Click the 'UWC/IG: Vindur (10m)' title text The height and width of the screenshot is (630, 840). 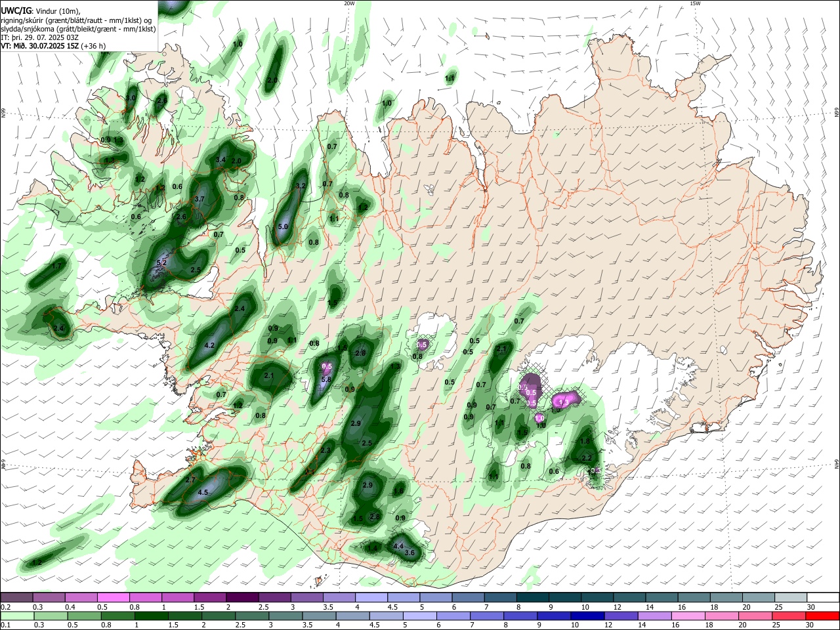[39, 11]
